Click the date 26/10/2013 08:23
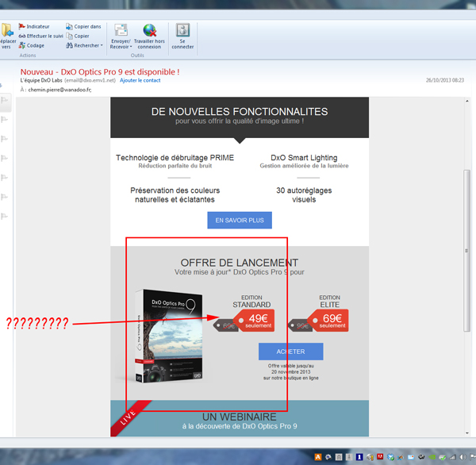The image size is (476, 465). pos(445,80)
